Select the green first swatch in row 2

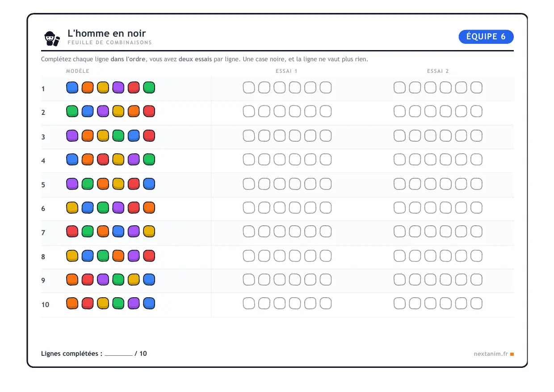tap(72, 111)
